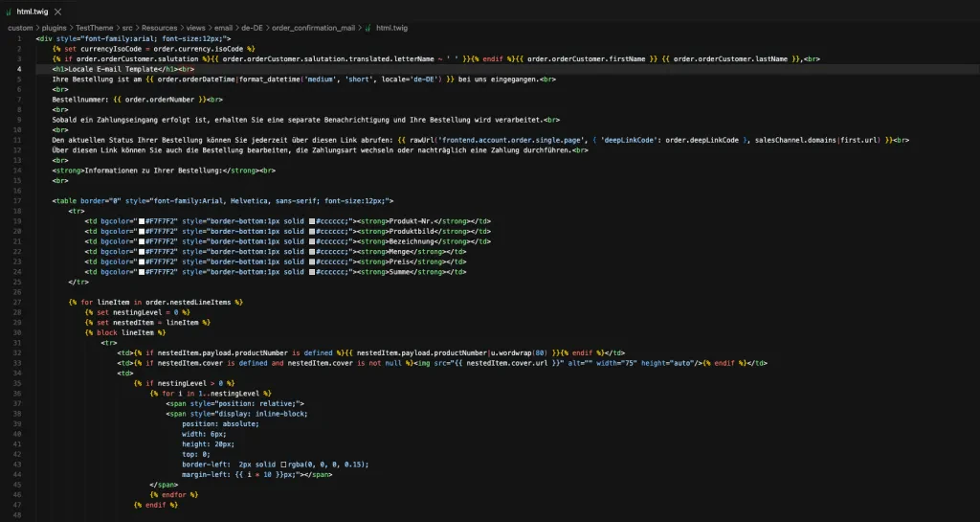The height and width of the screenshot is (522, 980).
Task: Click line number 4 in the gutter
Action: pos(19,69)
